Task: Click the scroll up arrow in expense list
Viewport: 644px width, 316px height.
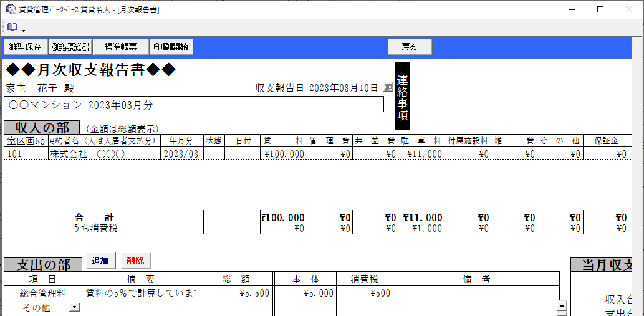Action: 561,305
